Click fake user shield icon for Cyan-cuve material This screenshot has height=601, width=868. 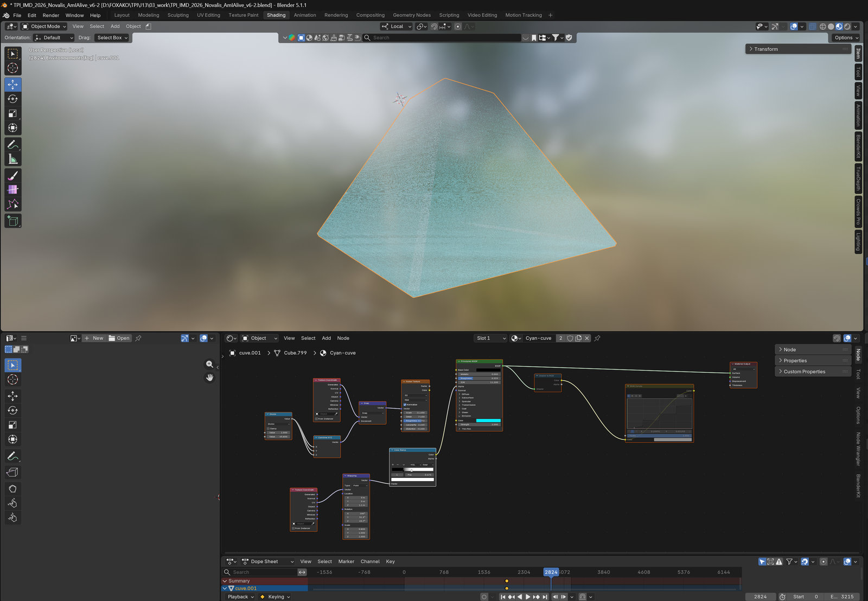tap(570, 338)
